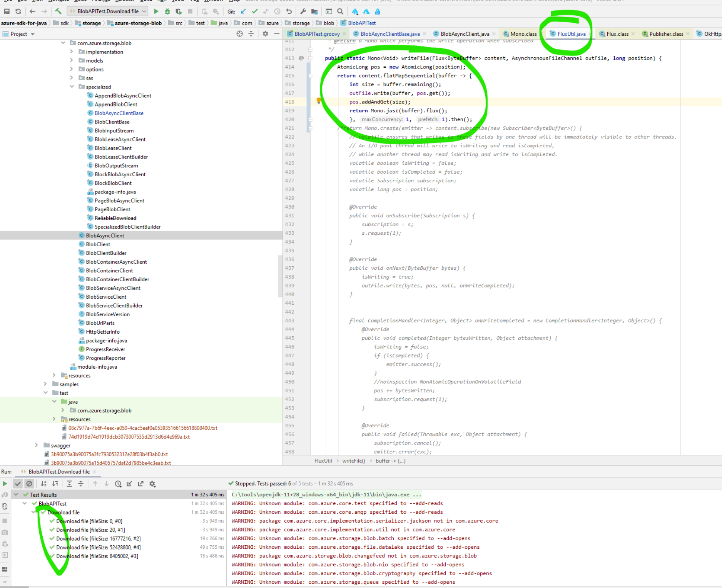Export test results with the export icon
The image size is (722, 588).
[x=141, y=484]
